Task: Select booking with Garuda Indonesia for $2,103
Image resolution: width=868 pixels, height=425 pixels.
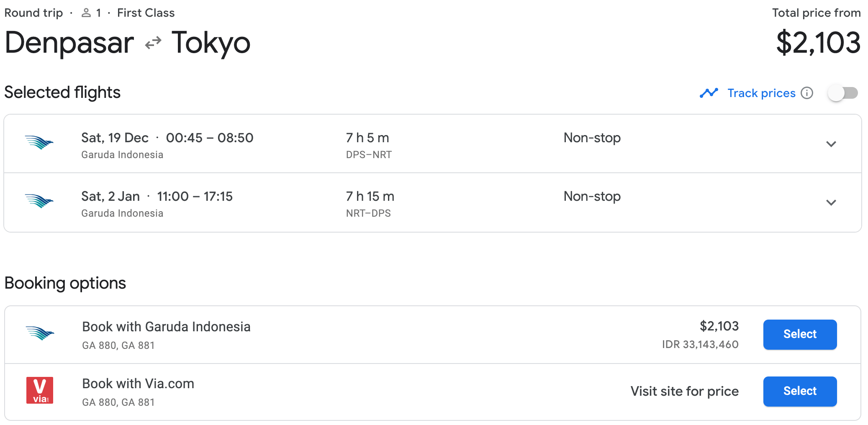Action: click(799, 334)
